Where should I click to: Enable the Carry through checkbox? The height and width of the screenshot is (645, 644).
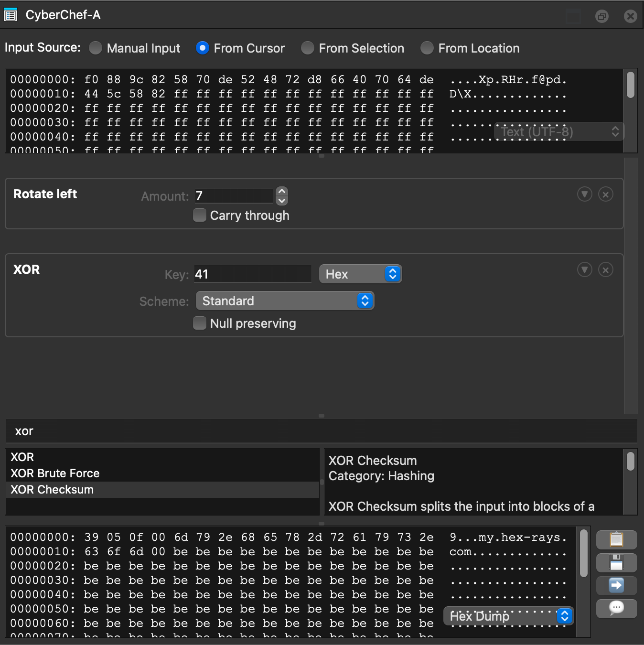[x=200, y=215]
